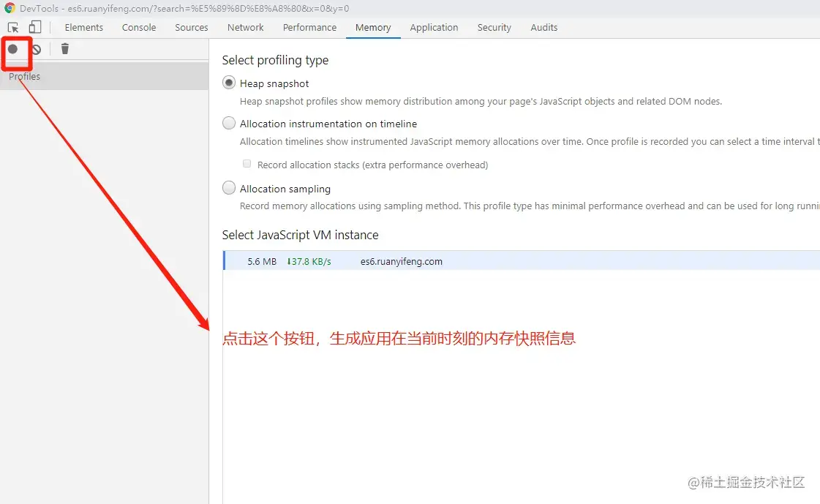Click the Heap snapshot label text

point(274,83)
